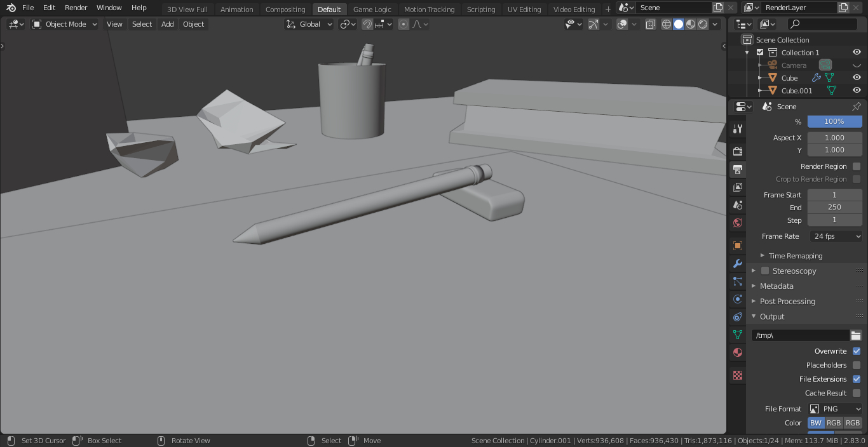The image size is (868, 447).
Task: Enable material preview shading
Action: tap(690, 24)
